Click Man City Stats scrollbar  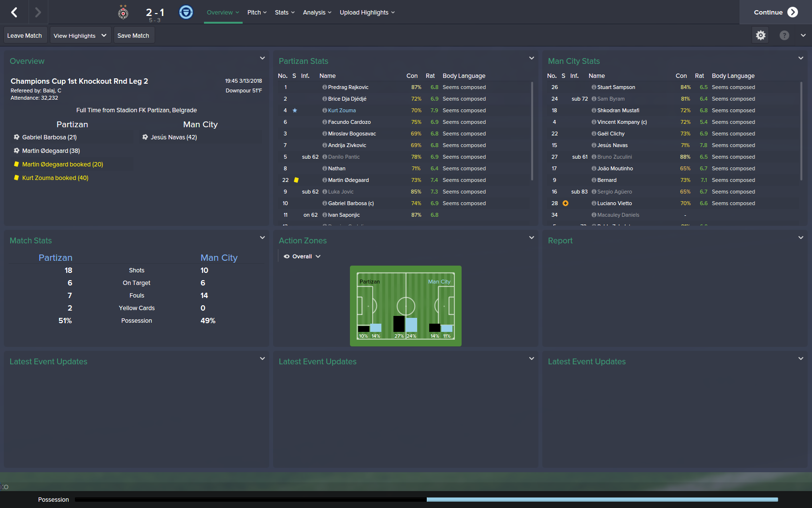pos(801,131)
